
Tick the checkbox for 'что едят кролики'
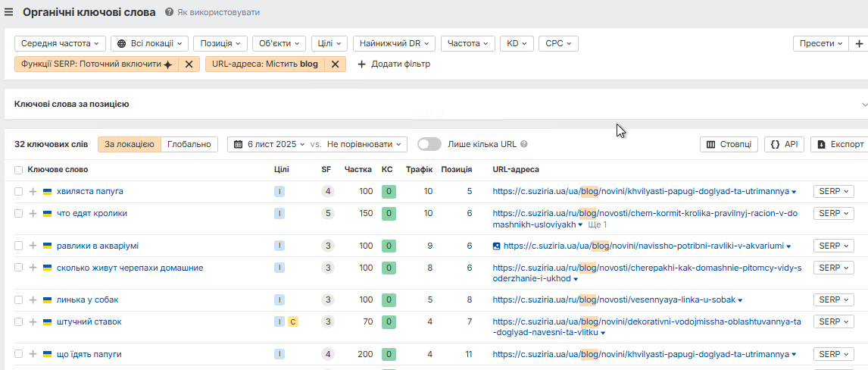point(18,214)
